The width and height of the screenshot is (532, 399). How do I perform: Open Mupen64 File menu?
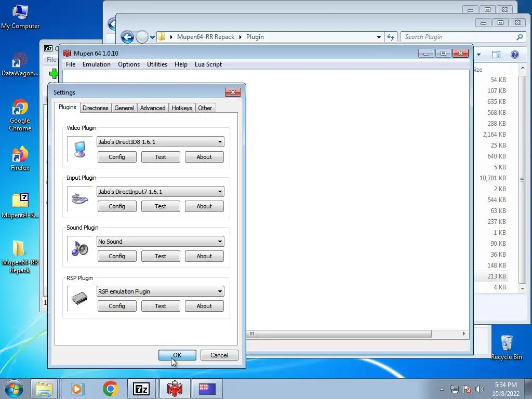tap(71, 64)
